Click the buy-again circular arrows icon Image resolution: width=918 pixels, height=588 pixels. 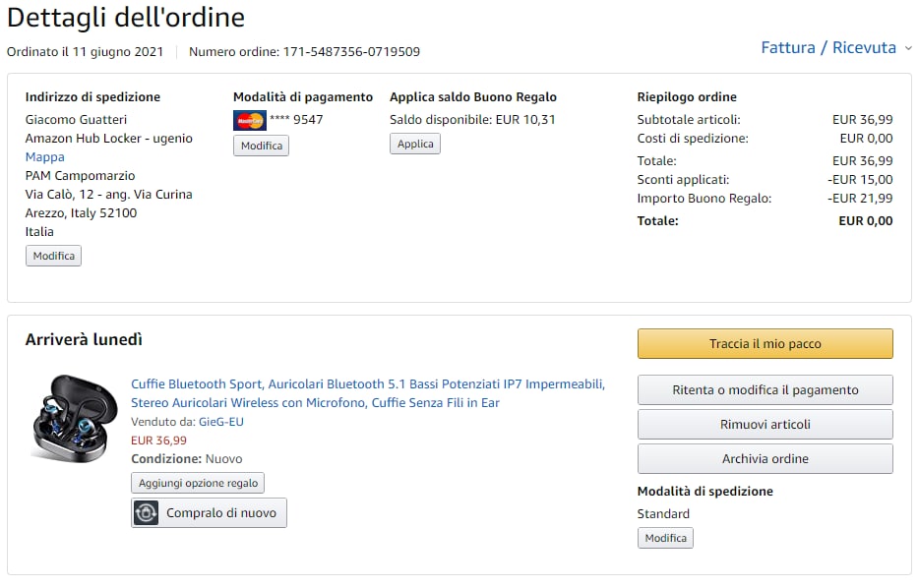(147, 513)
